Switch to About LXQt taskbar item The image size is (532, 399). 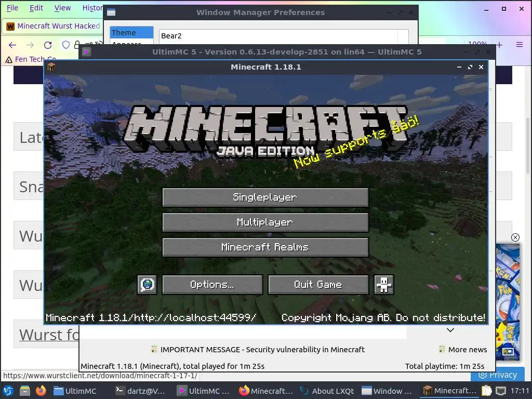328,391
